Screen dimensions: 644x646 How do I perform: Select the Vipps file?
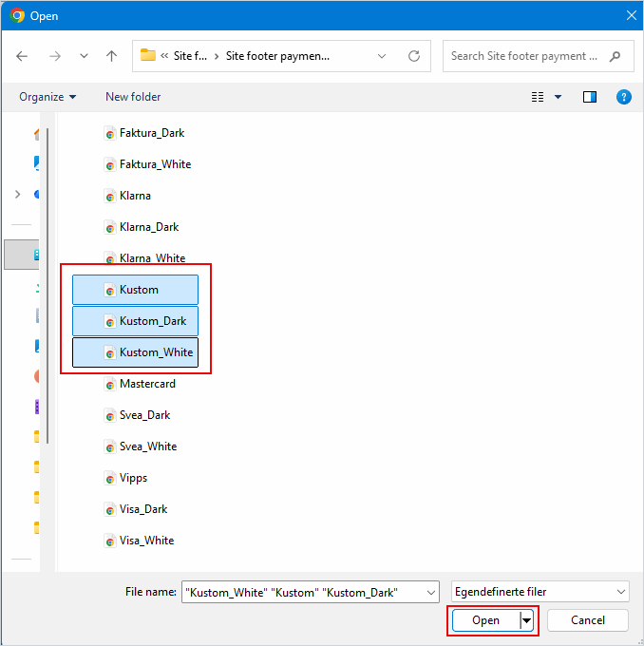(133, 478)
